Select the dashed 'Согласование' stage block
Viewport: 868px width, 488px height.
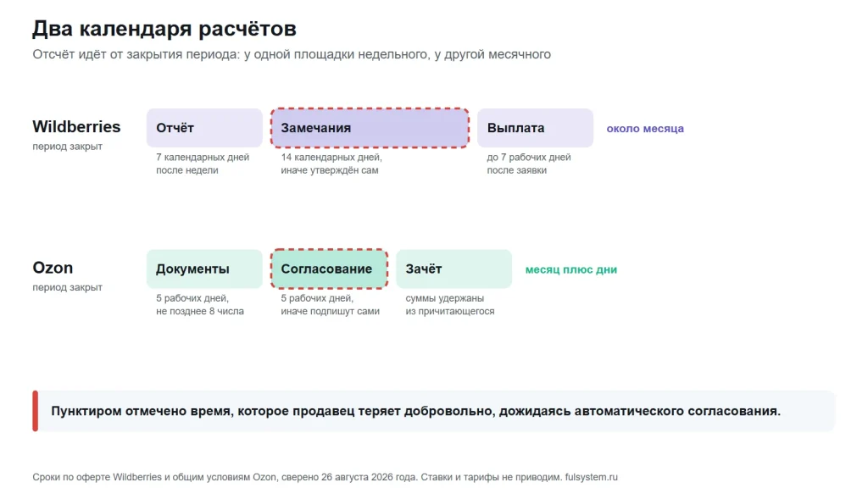pyautogui.click(x=330, y=269)
